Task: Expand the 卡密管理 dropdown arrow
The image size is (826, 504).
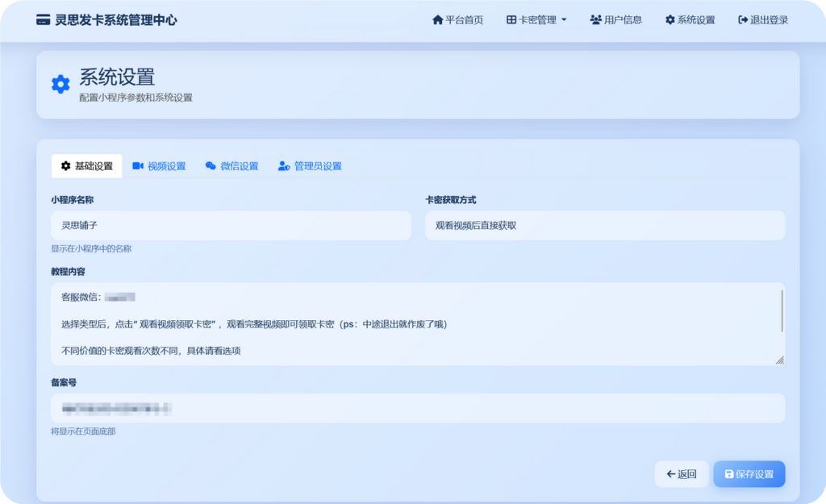Action: tap(564, 20)
